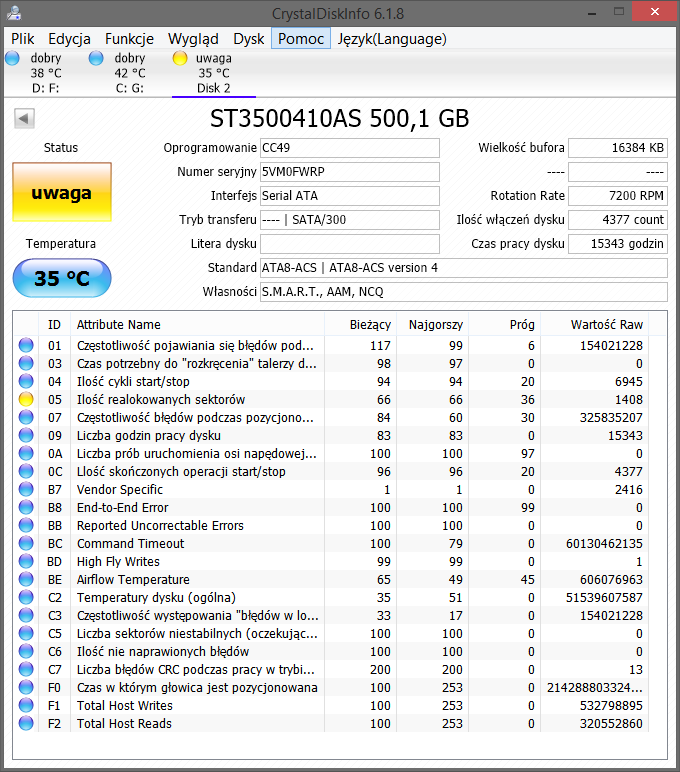The image size is (680, 772).
Task: Go to previous disk with left arrow
Action: coord(24,118)
